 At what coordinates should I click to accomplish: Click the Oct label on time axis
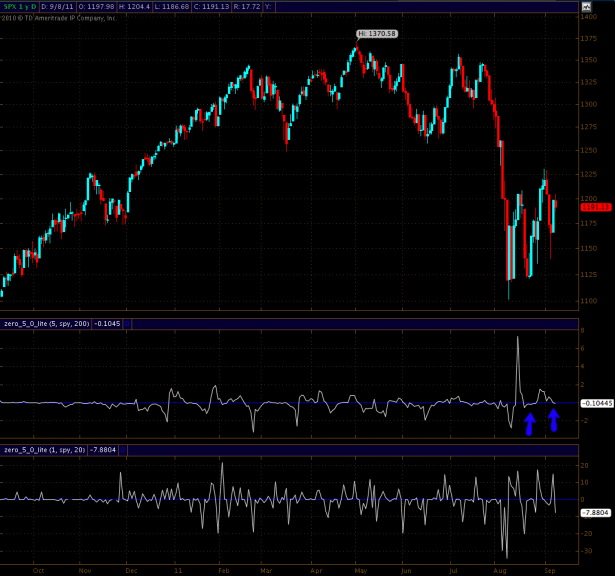pos(38,571)
